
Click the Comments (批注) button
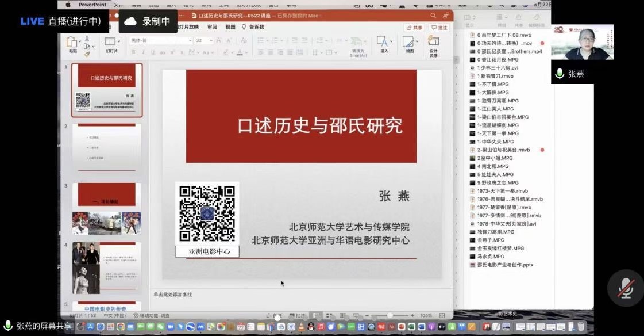pyautogui.click(x=439, y=28)
